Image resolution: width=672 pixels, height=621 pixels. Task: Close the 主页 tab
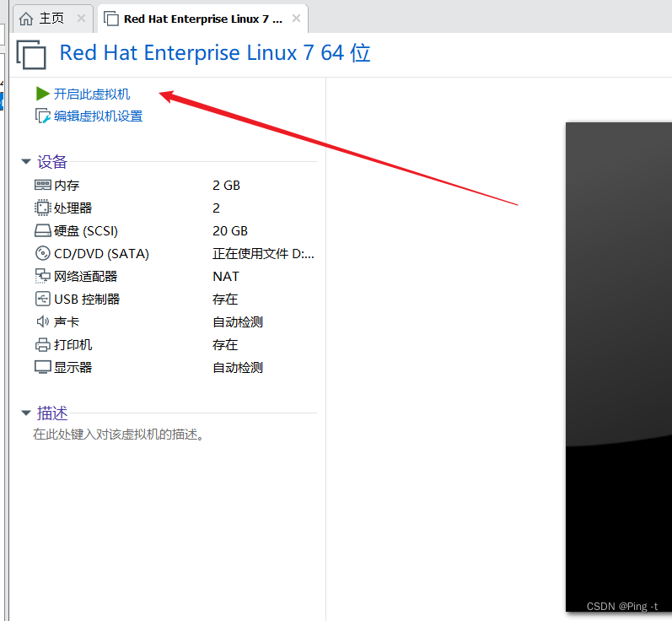click(x=81, y=19)
